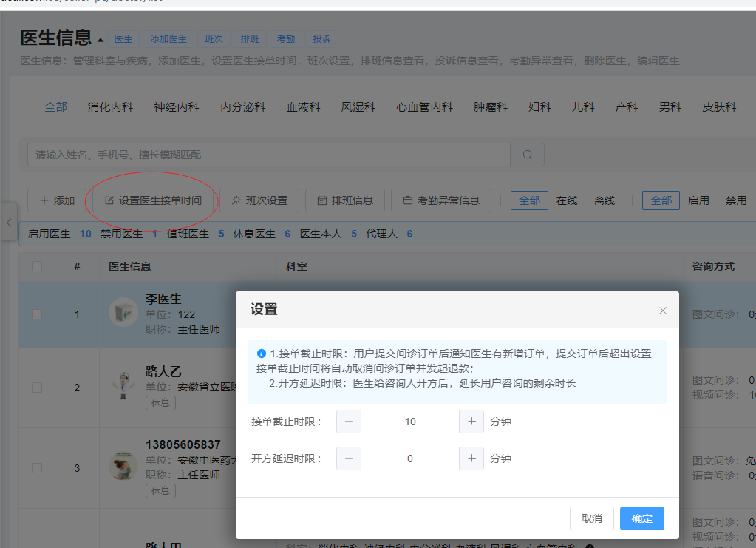Switch to 添加医生 top tag
The image size is (756, 548).
(x=168, y=39)
